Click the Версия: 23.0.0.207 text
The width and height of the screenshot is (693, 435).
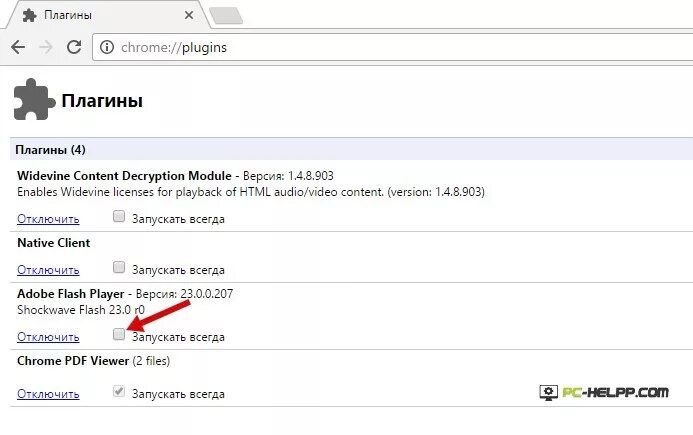click(x=184, y=294)
